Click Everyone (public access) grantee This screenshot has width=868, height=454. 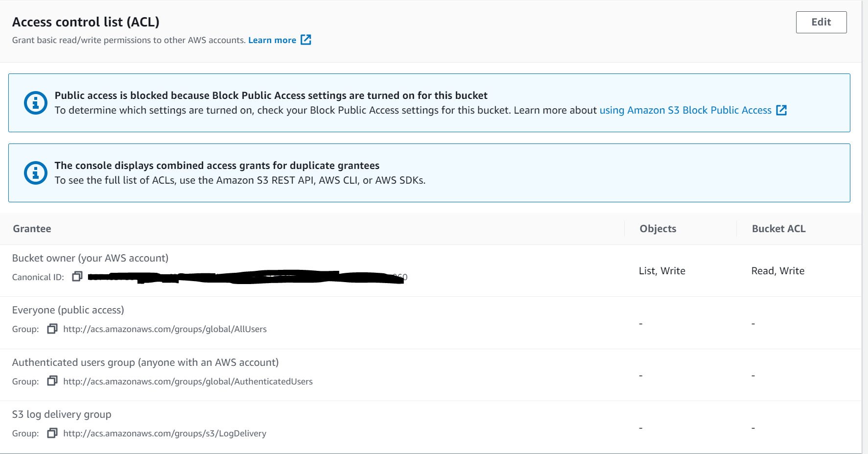pos(68,310)
